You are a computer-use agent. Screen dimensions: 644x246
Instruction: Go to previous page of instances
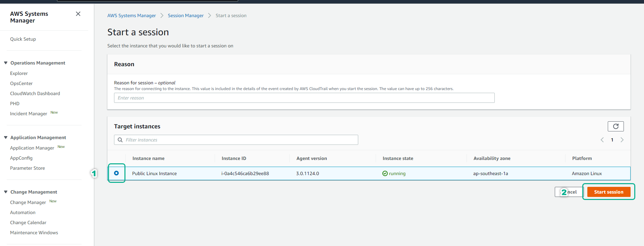click(x=602, y=140)
